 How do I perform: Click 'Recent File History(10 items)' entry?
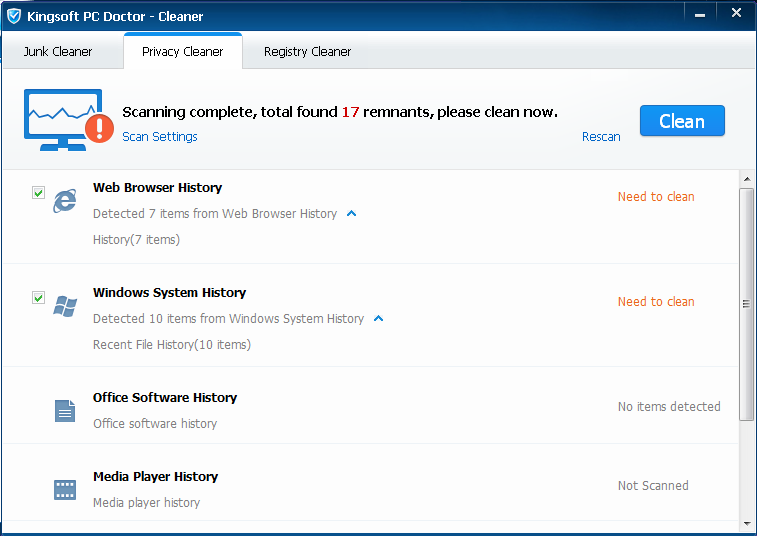(x=172, y=344)
